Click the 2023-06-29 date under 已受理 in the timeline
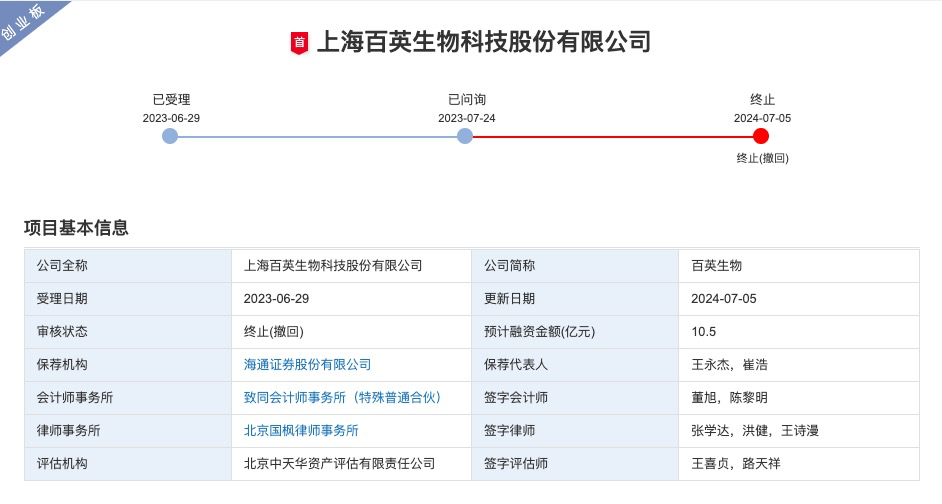This screenshot has height=504, width=942. pyautogui.click(x=171, y=118)
